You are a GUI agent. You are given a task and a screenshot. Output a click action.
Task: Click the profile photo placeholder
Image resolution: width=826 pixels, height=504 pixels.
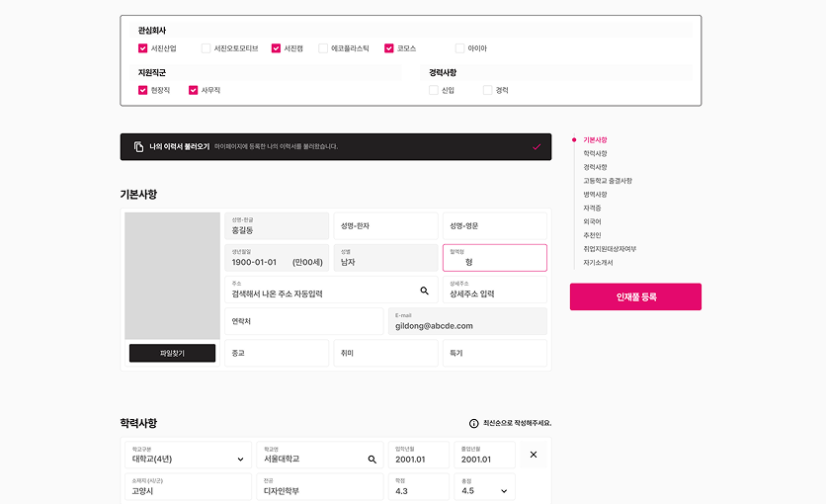172,276
